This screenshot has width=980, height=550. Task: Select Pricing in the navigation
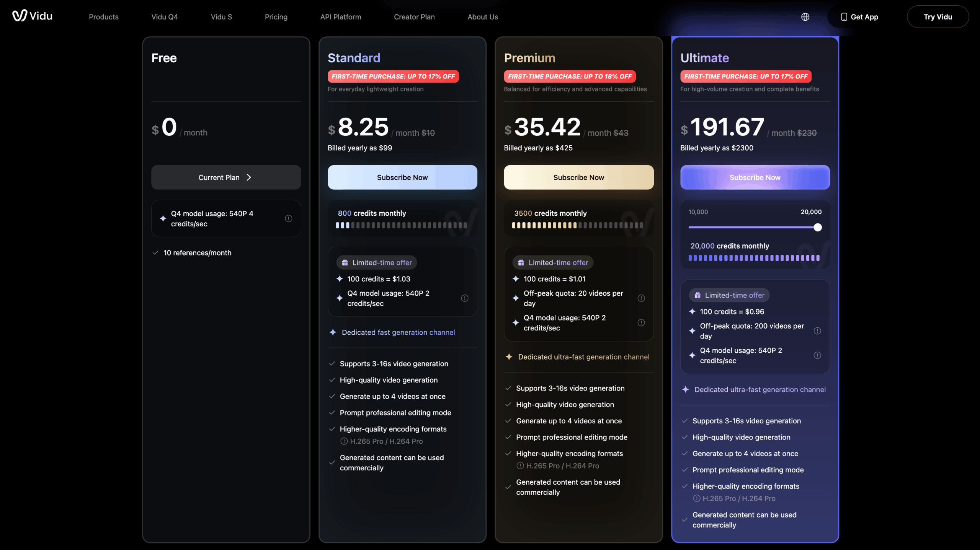tap(276, 17)
